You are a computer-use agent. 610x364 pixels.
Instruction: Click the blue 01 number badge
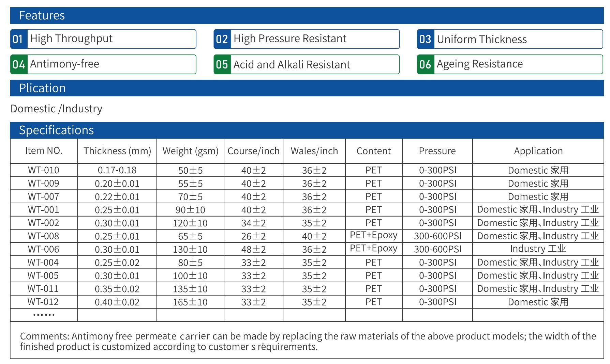pos(18,39)
